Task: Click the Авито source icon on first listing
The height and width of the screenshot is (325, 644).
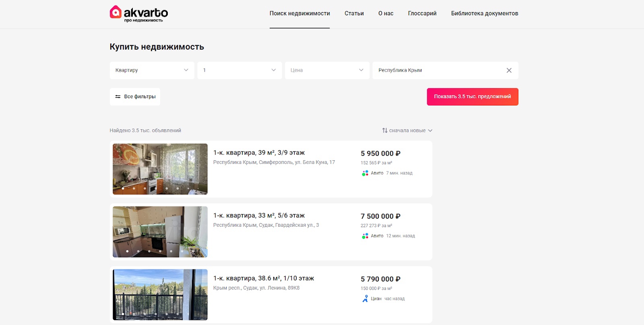Action: pos(365,173)
